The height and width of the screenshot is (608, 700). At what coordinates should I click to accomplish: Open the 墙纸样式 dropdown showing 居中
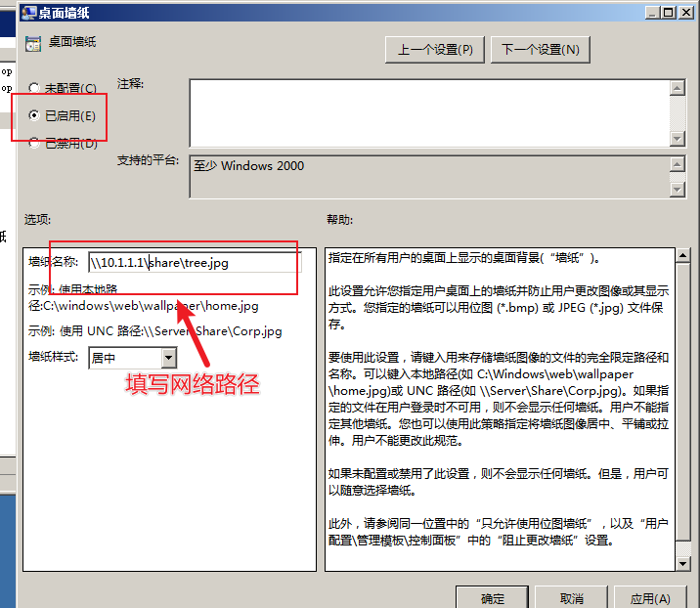point(133,358)
